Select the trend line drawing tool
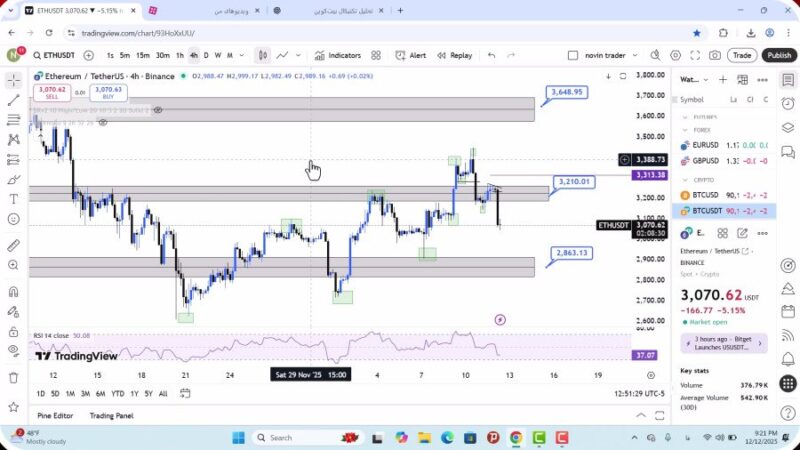 pyautogui.click(x=13, y=100)
